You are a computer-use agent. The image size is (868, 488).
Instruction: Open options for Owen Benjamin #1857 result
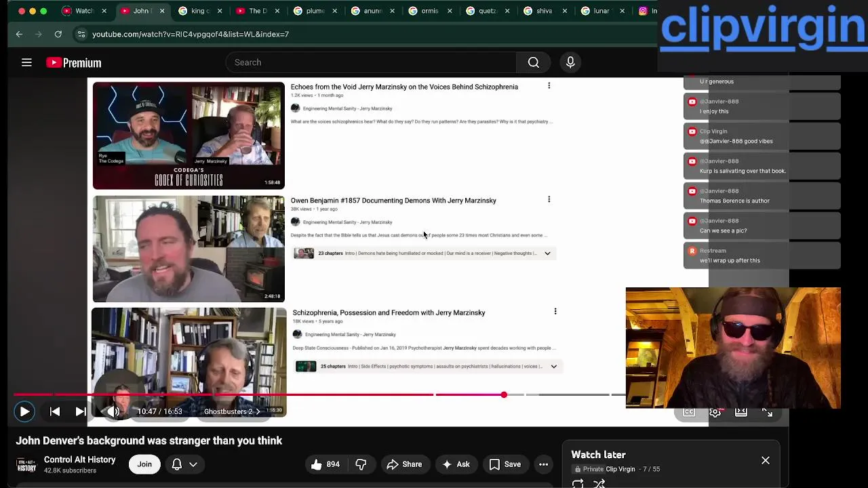549,199
